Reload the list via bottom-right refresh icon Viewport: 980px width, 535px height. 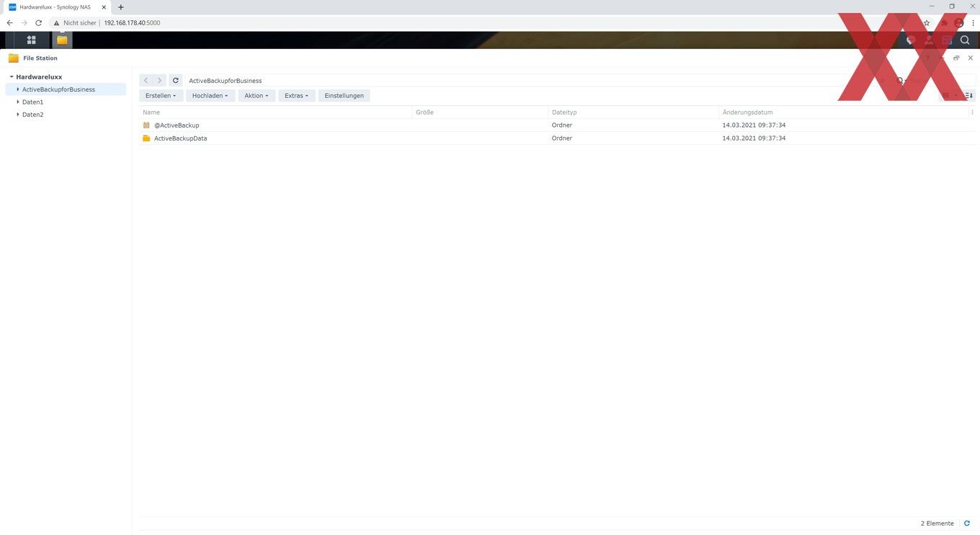(x=967, y=523)
